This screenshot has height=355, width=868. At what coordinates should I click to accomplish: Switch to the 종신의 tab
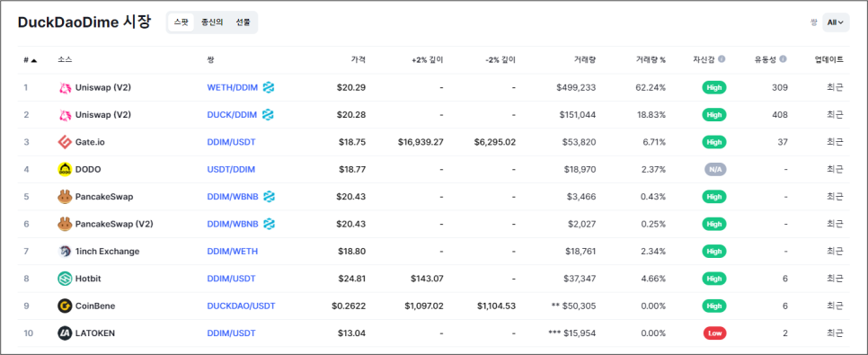click(x=212, y=22)
